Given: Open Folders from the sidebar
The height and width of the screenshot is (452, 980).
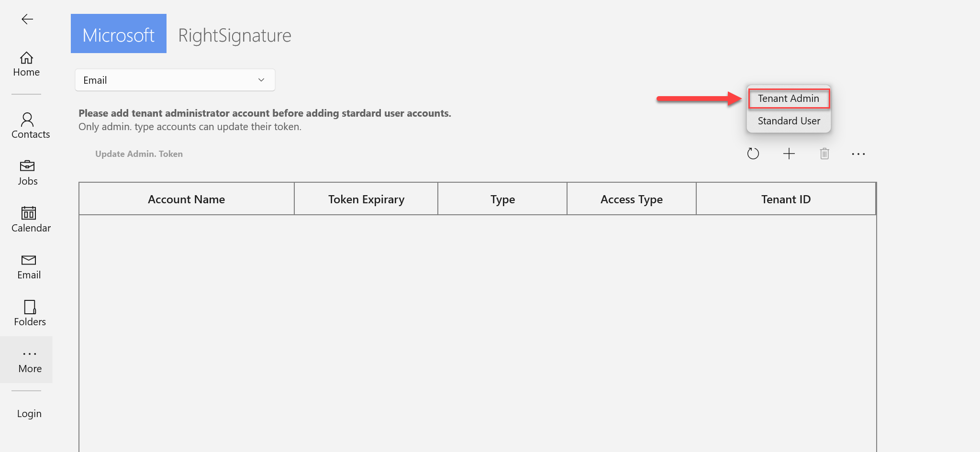Looking at the screenshot, I should point(30,313).
